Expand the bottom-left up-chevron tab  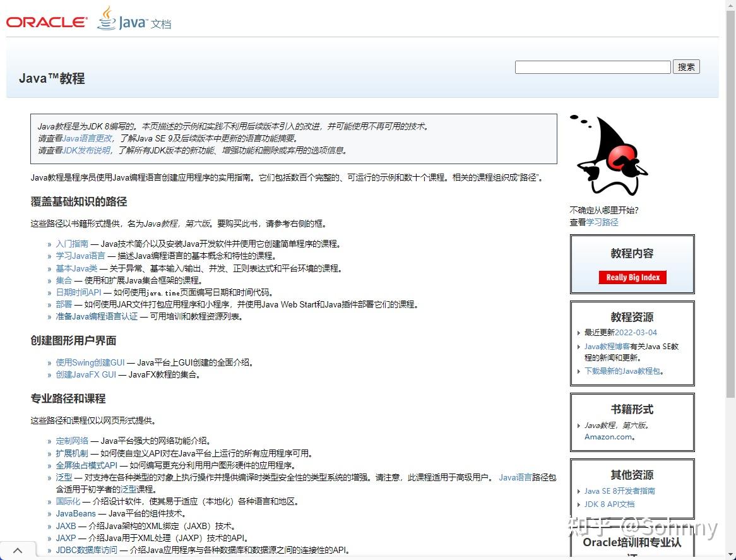(18, 550)
